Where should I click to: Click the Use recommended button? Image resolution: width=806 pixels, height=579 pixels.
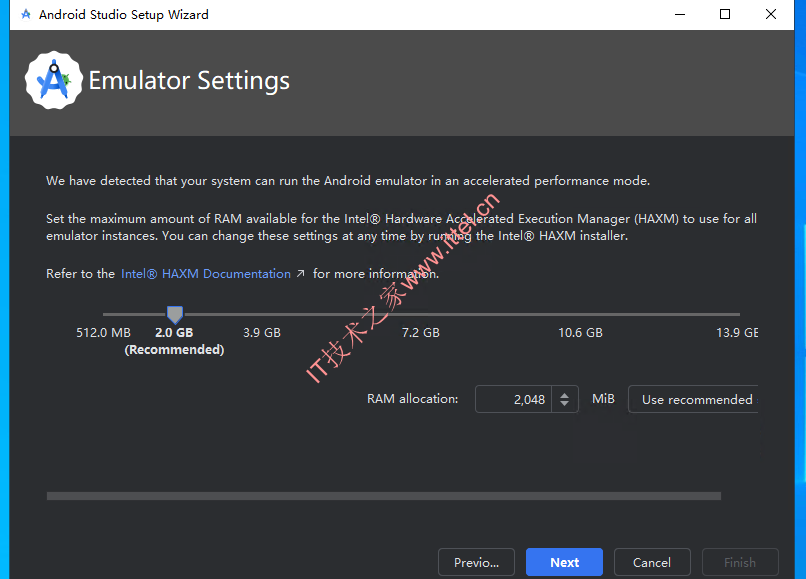pyautogui.click(x=693, y=399)
